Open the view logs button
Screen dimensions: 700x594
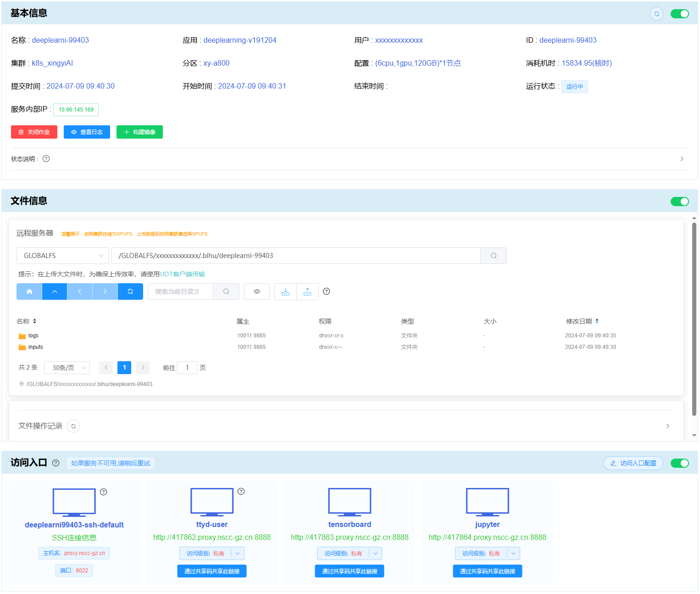point(87,132)
